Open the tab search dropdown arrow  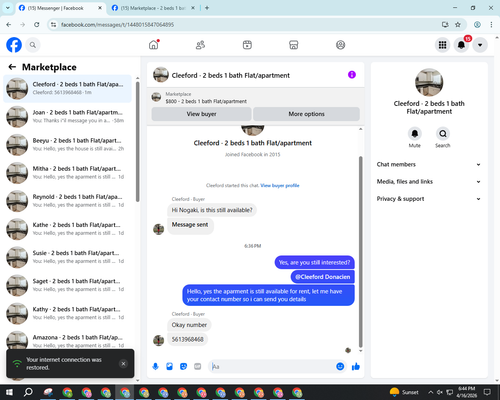(8, 8)
